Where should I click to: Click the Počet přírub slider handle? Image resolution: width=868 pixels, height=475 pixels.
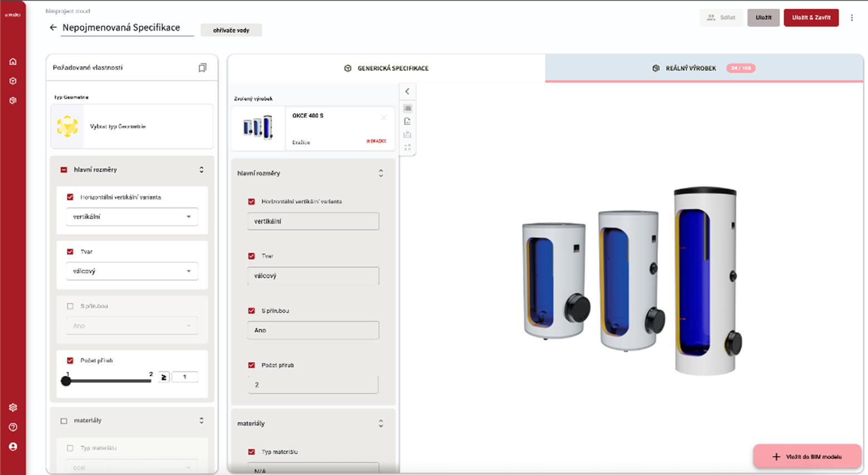coord(66,381)
